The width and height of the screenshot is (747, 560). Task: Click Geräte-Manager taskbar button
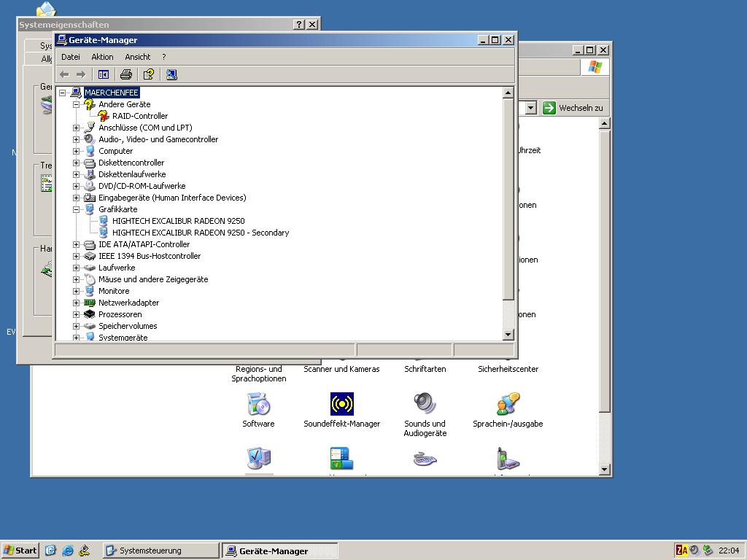pos(280,551)
